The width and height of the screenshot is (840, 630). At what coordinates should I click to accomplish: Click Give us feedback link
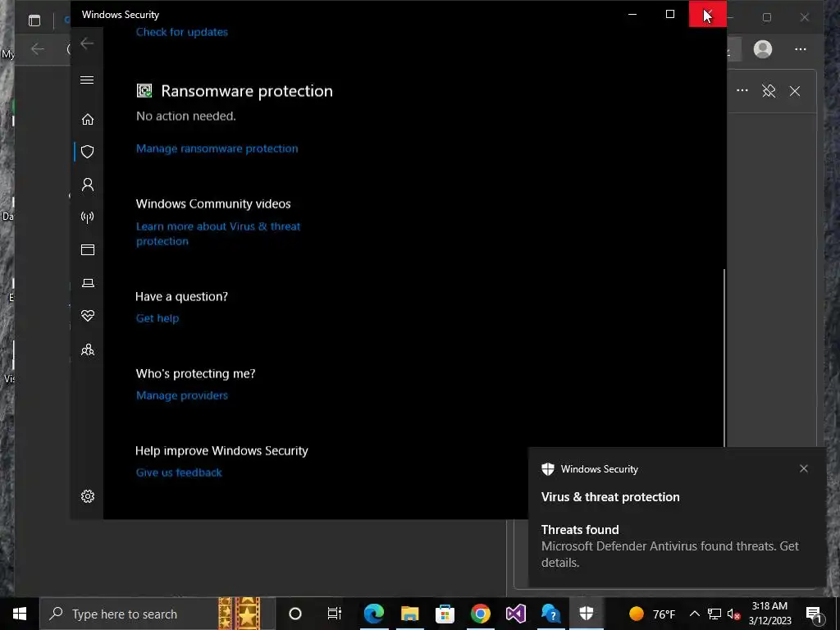179,472
